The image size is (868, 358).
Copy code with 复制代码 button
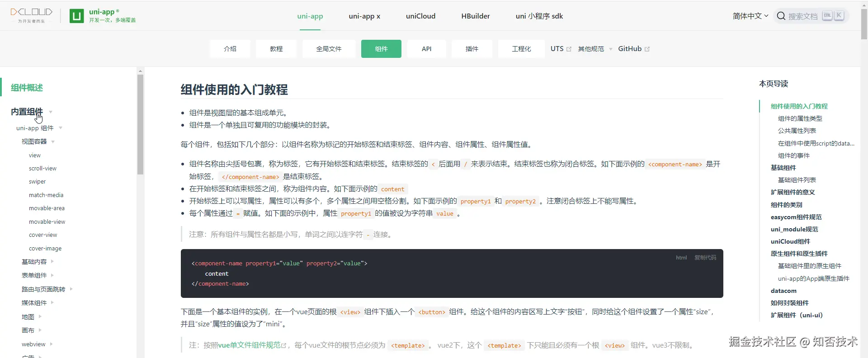(705, 257)
